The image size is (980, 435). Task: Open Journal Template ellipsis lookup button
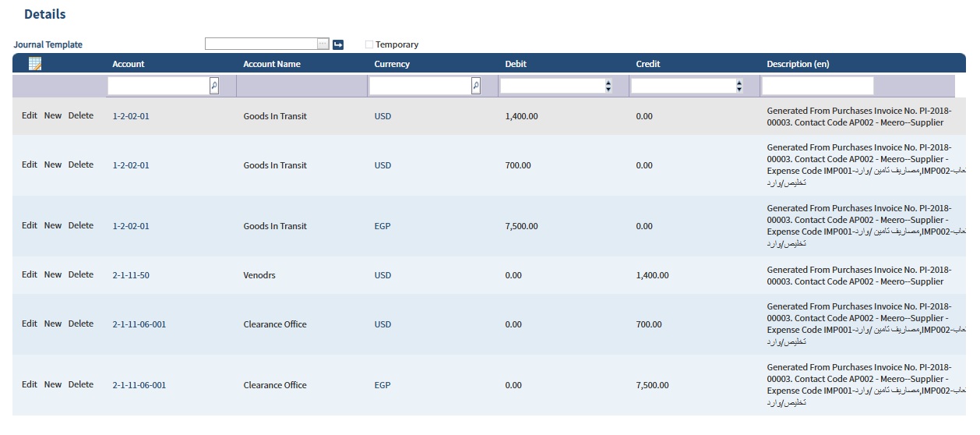tap(323, 44)
